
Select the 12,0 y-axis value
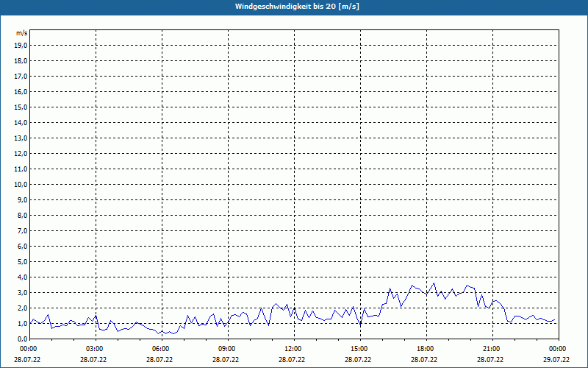click(x=22, y=154)
